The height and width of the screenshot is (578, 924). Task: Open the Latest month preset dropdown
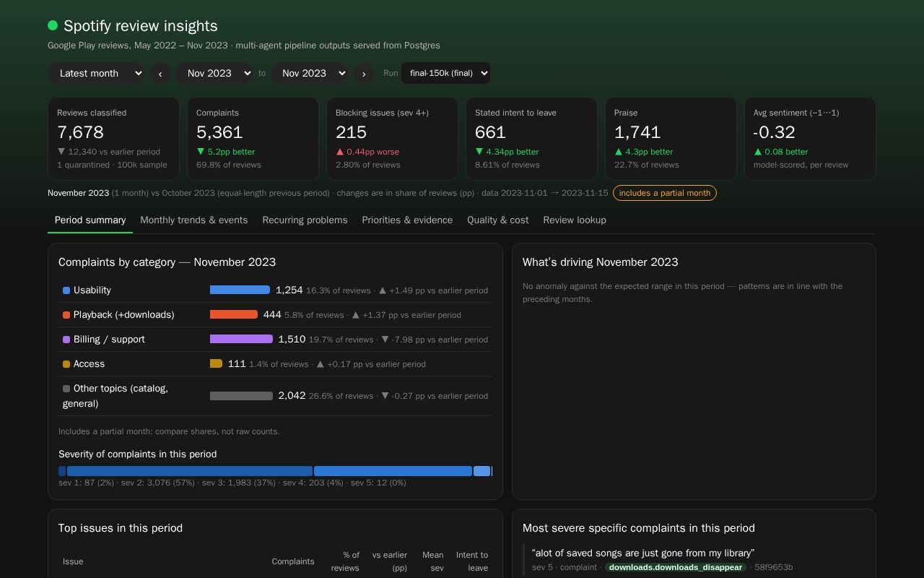tap(97, 73)
